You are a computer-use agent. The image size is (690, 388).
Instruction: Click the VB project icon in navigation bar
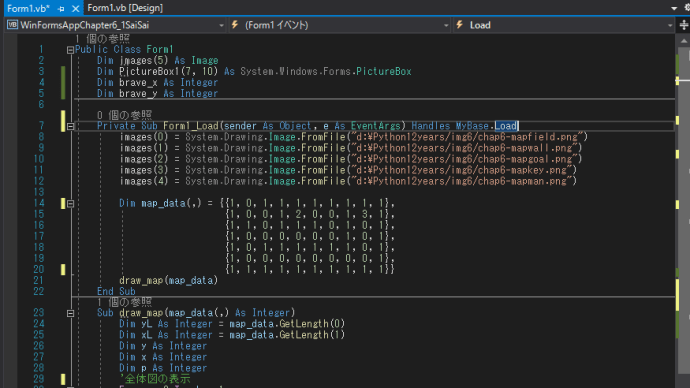(12, 25)
